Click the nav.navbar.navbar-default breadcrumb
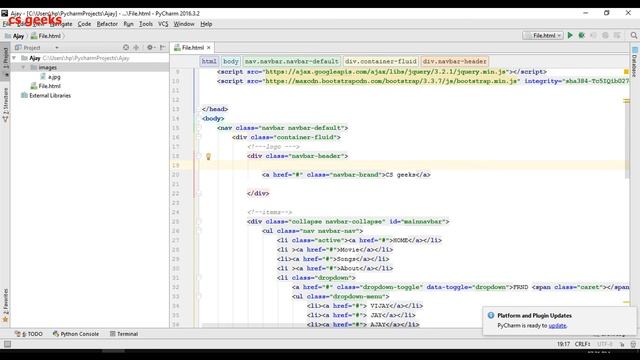640x360 pixels. click(291, 61)
